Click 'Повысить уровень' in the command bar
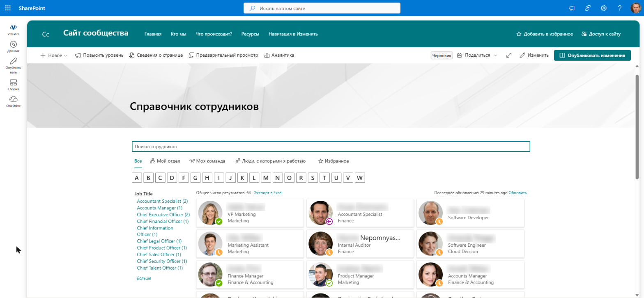The height and width of the screenshot is (298, 644). pyautogui.click(x=99, y=55)
